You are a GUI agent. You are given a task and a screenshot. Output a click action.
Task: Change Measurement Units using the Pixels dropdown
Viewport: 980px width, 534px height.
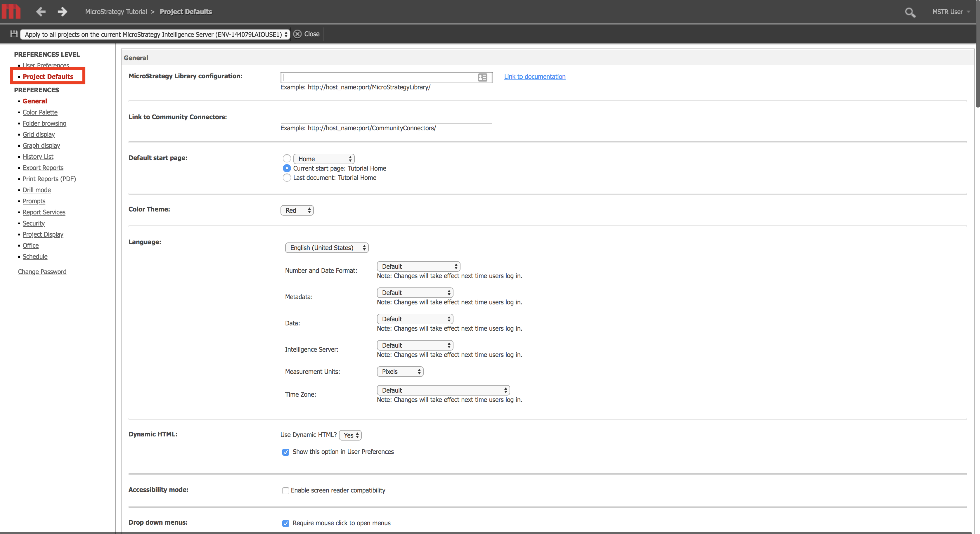399,371
